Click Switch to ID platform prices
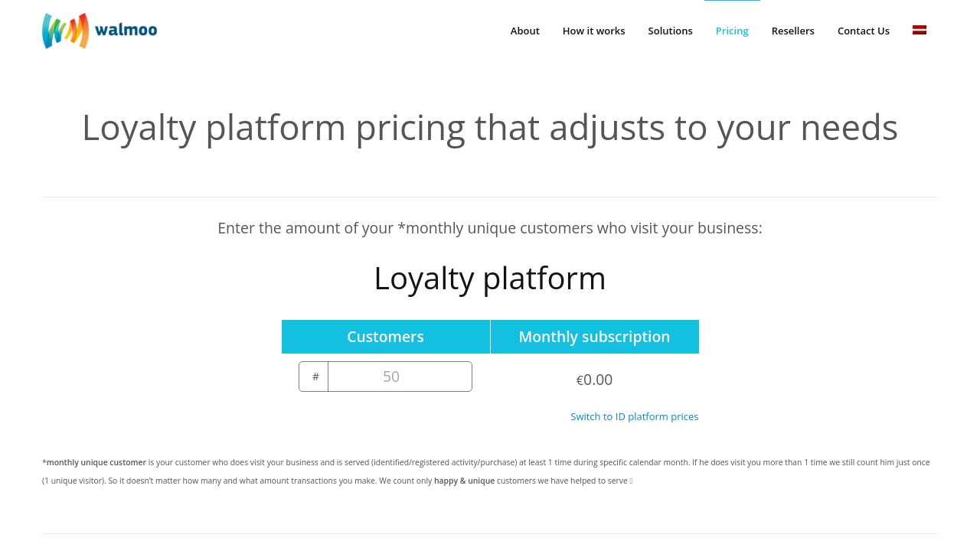The width and height of the screenshot is (980, 551). point(634,416)
